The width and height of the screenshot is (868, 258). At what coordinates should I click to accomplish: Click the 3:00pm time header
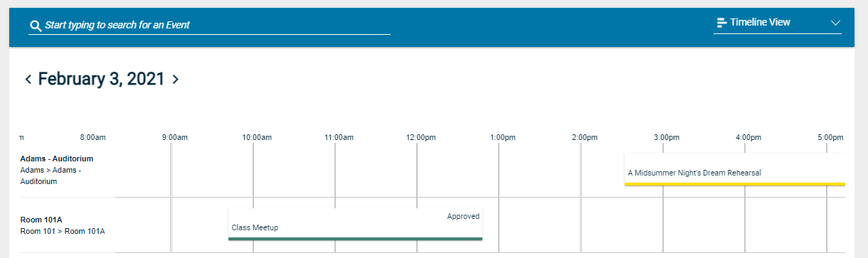click(x=667, y=137)
